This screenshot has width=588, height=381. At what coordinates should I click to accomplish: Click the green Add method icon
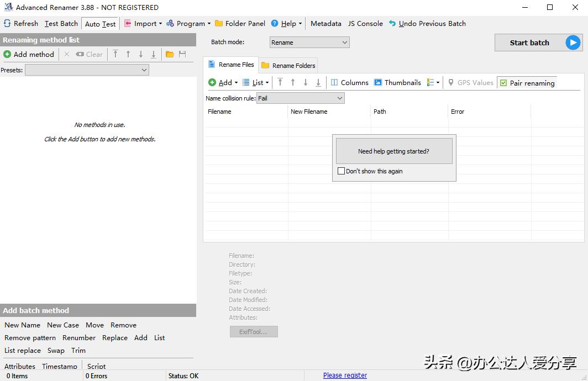(x=7, y=54)
